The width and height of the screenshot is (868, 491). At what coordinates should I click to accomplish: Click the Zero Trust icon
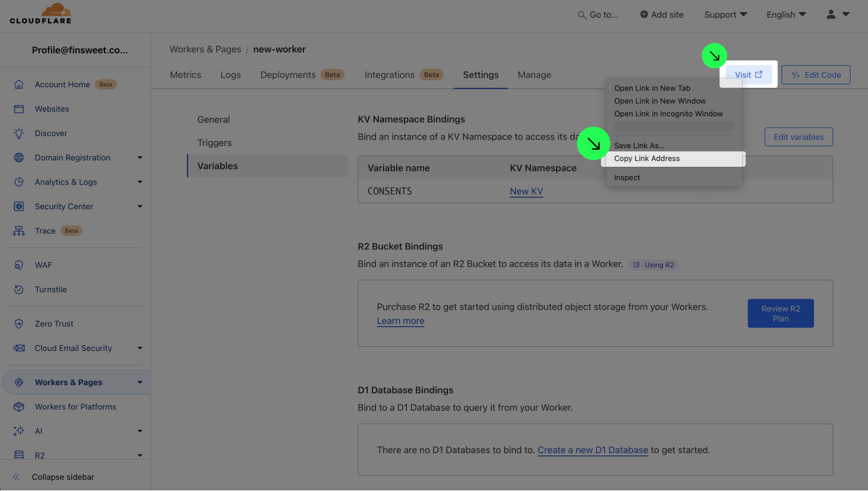[x=19, y=324]
